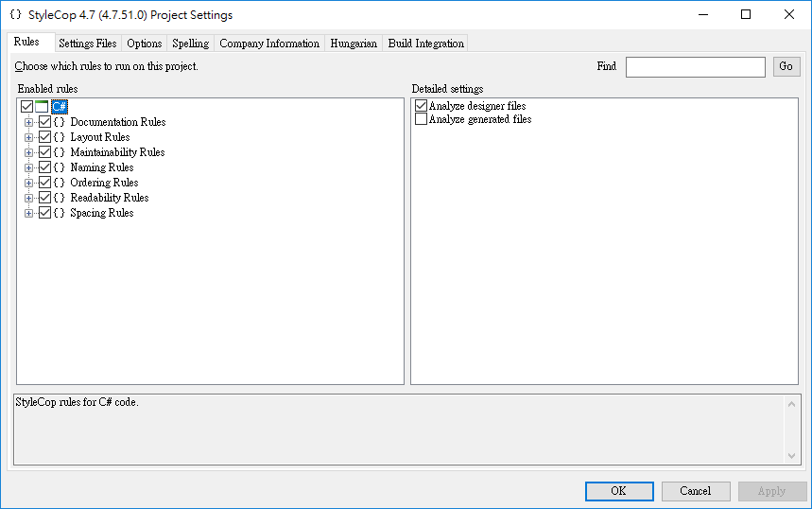Click the Cancel button
Screen dimensions: 812x509
696,491
